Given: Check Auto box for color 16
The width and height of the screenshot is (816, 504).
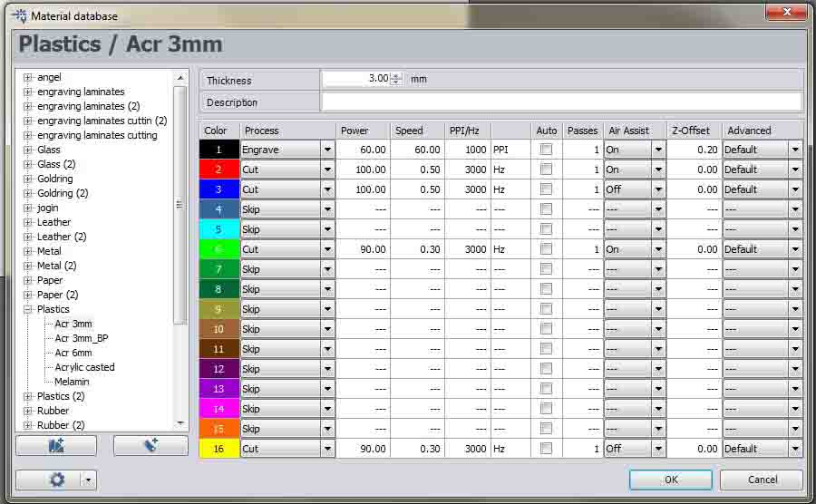Looking at the screenshot, I should (x=546, y=448).
